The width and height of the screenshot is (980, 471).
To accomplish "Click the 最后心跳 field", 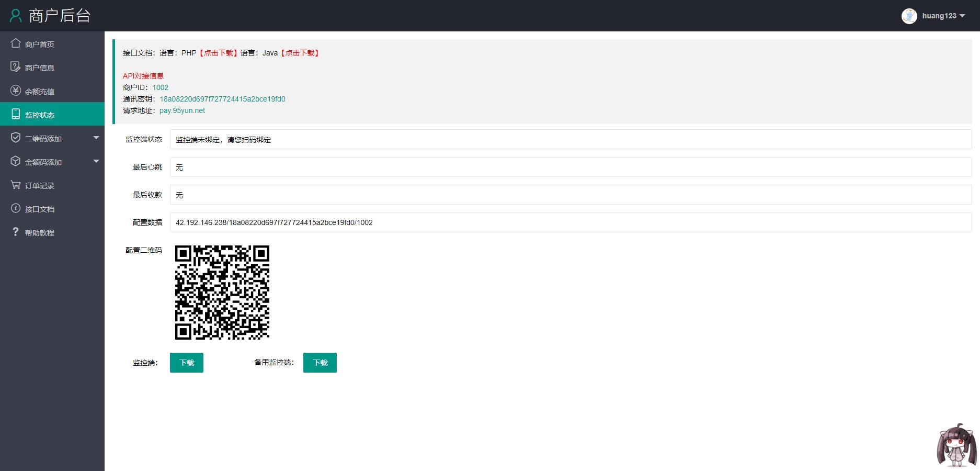I will (x=571, y=167).
